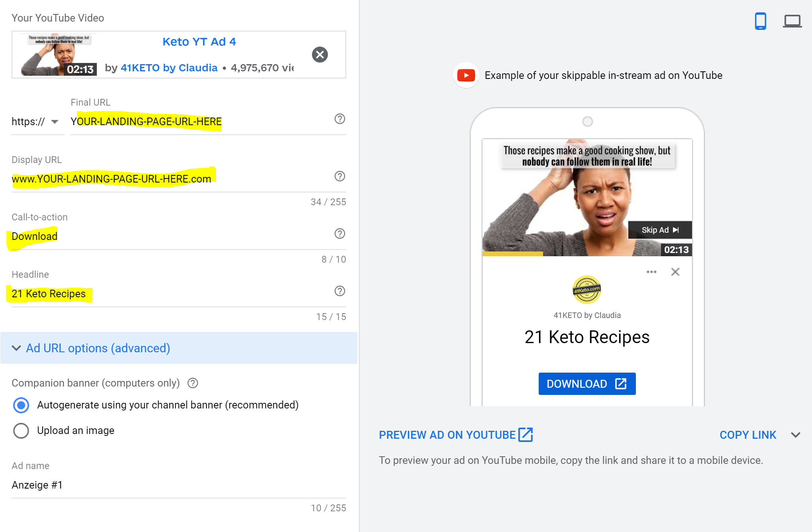This screenshot has width=812, height=532.
Task: Click the Ad name input field
Action: pos(178,485)
